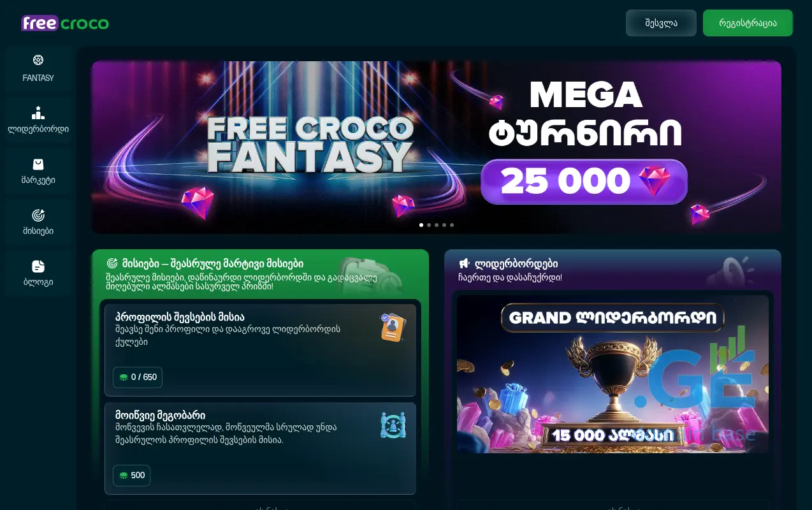The height and width of the screenshot is (510, 812).
Task: Click the megaphone icon in leaderboards header
Action: click(x=464, y=263)
